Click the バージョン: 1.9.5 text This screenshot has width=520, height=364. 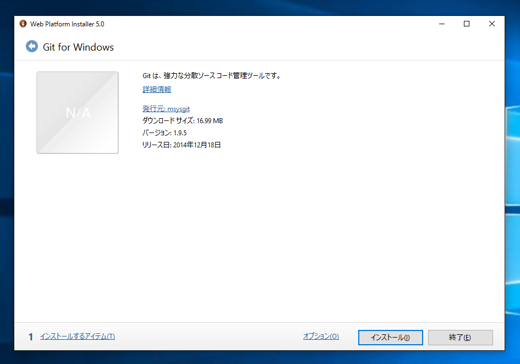coord(164,133)
